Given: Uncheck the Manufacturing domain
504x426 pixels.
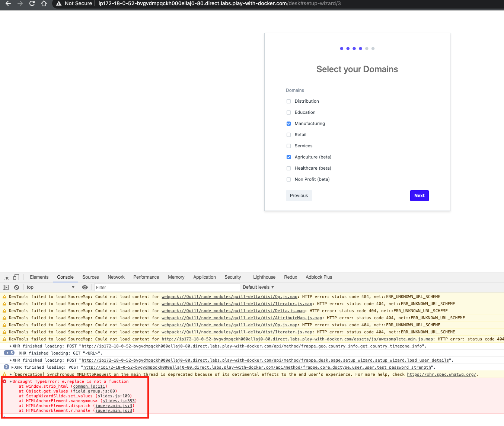Looking at the screenshot, I should [288, 123].
